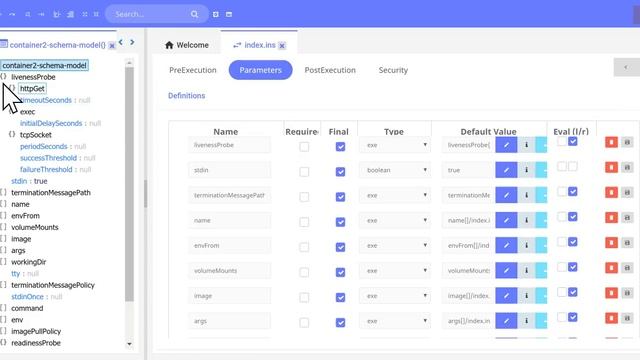This screenshot has width=640, height=360.
Task: Open Type dropdown for livenessProbe row
Action: 395,145
